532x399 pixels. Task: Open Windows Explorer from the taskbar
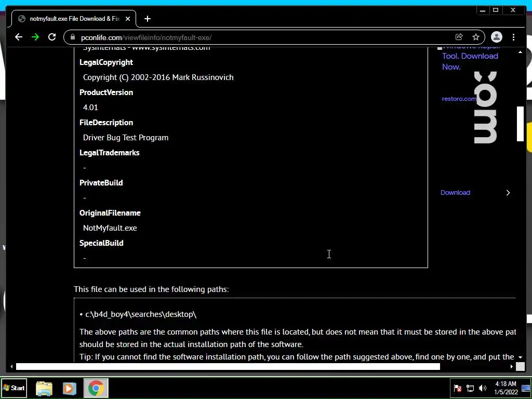pos(44,388)
